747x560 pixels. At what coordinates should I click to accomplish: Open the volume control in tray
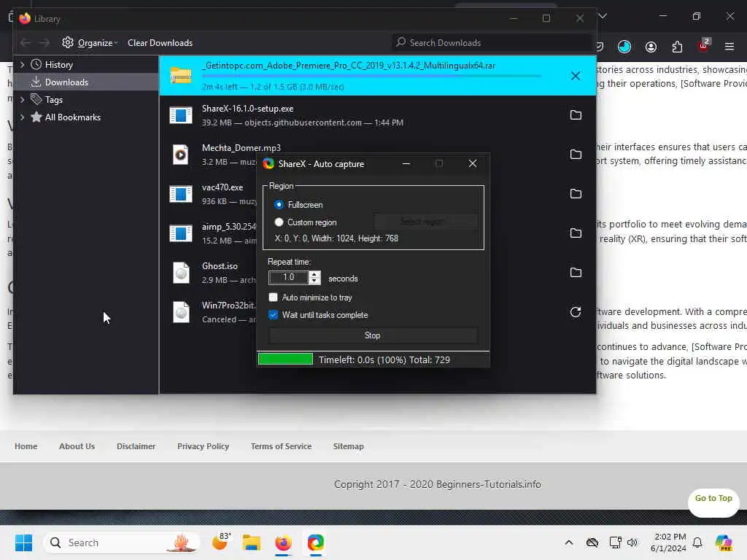tap(632, 542)
